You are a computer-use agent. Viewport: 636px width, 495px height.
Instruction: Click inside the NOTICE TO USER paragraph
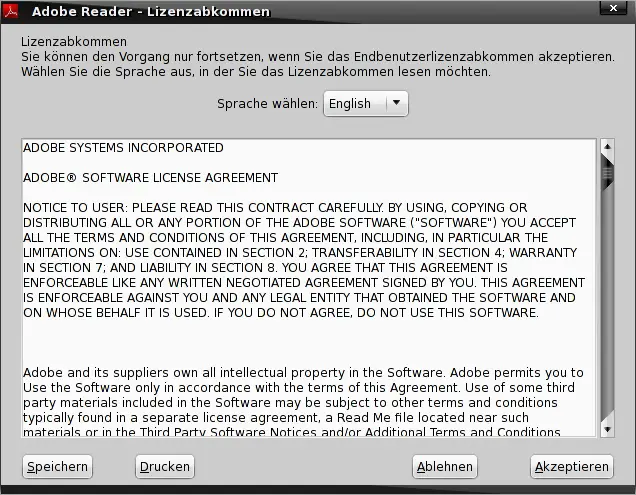tap(304, 260)
